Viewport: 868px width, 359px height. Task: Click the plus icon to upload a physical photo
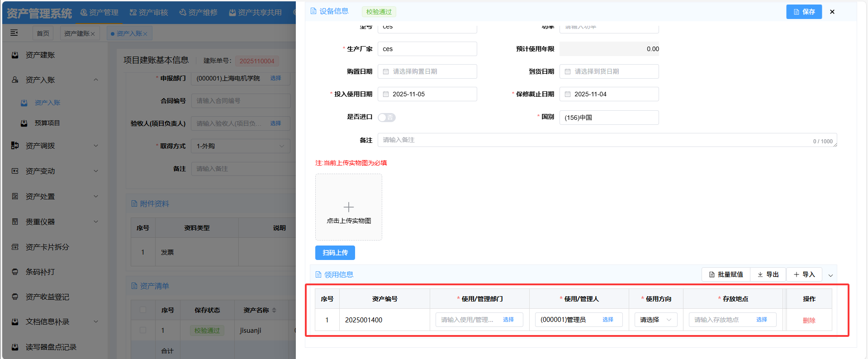(348, 207)
